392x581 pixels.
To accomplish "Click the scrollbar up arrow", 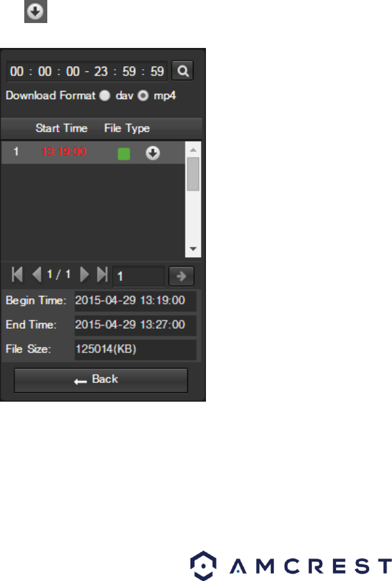I will [x=193, y=149].
